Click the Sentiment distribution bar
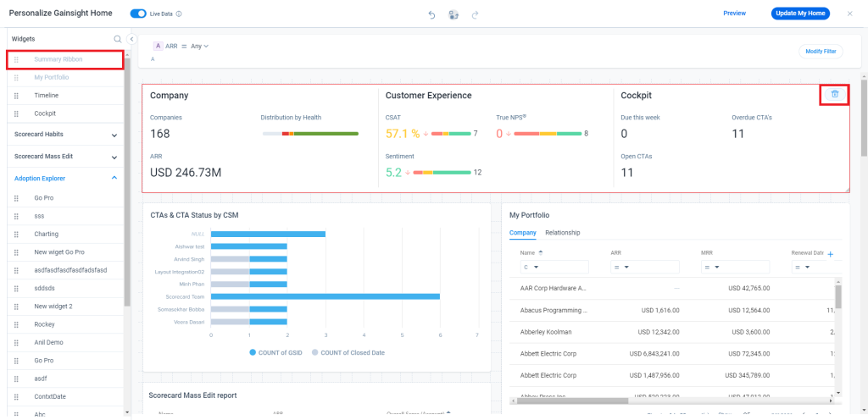This screenshot has width=868, height=420. 442,173
